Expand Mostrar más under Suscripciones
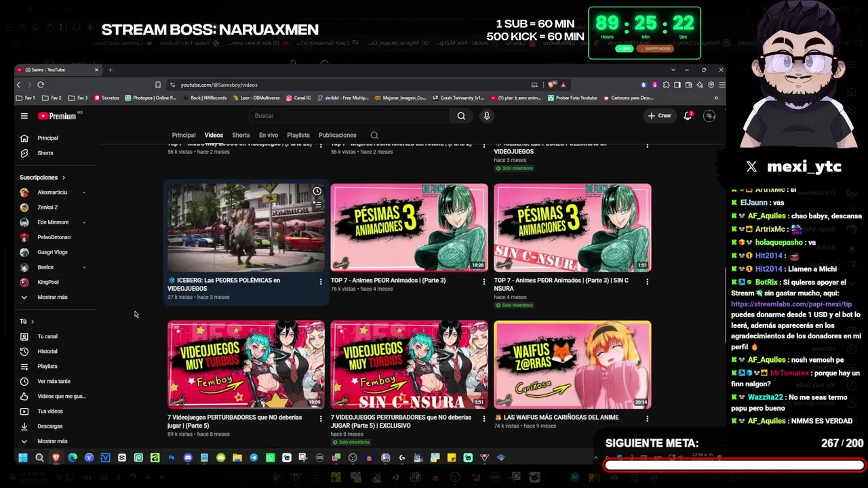Image resolution: width=868 pixels, height=488 pixels. pos(52,298)
